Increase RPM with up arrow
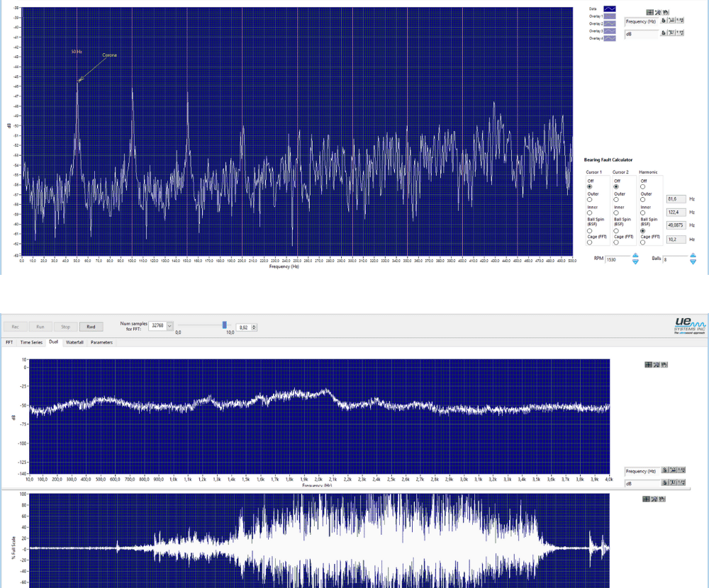This screenshot has height=588, width=709. pyautogui.click(x=635, y=256)
